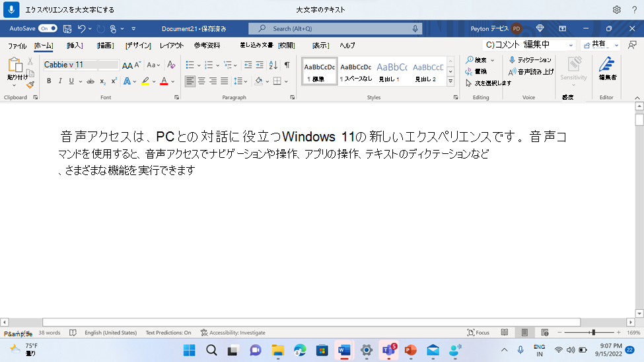Viewport: 644px width, 362px height.
Task: Click the Format Painter brush
Action: (x=30, y=85)
